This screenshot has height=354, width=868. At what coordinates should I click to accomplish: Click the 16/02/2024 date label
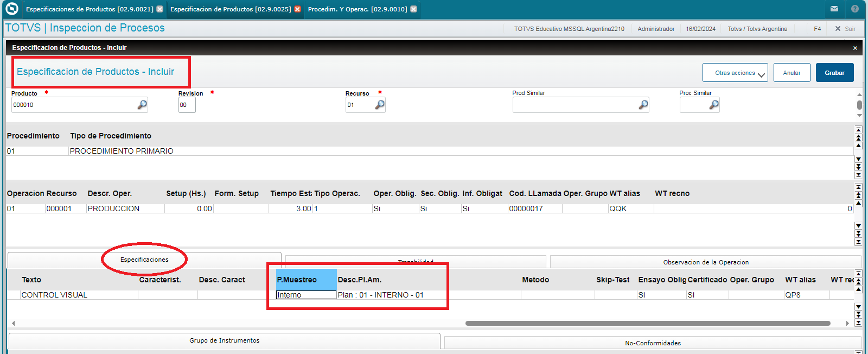tap(700, 29)
